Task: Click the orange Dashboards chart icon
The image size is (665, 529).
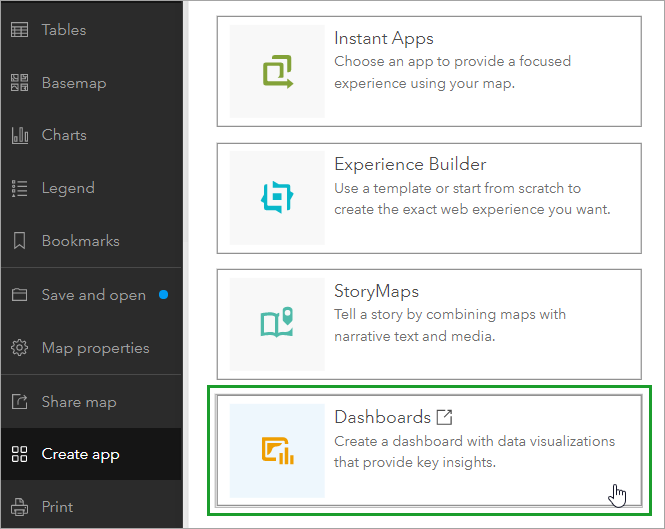Action: click(x=278, y=451)
